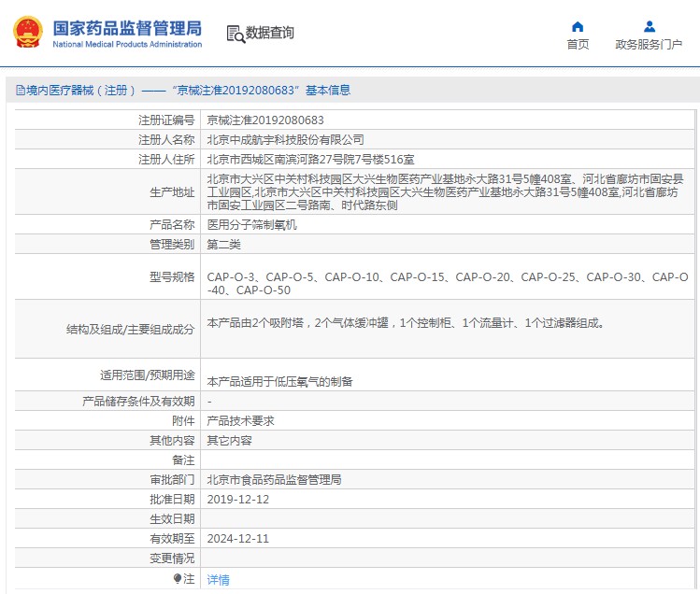
Task: Click the 变更情况 label
Action: click(172, 559)
